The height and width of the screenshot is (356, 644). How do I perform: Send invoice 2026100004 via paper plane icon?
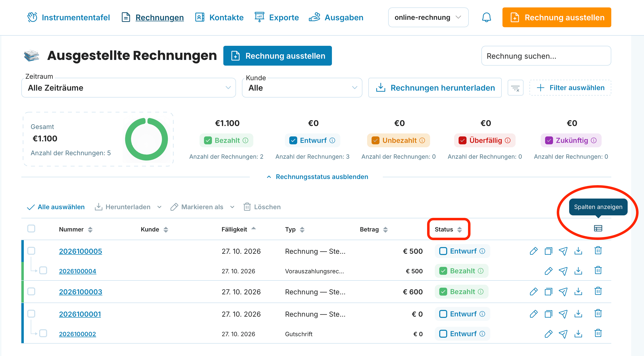[563, 271]
